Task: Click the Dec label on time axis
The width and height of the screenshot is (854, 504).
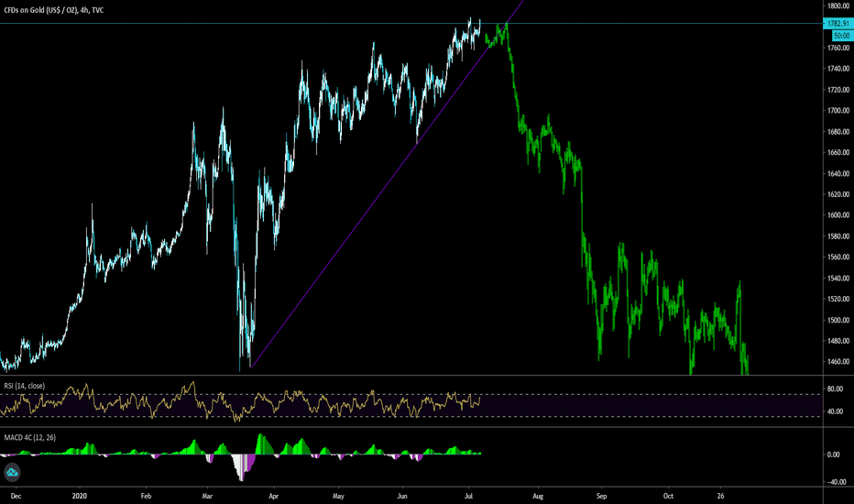Action: click(x=16, y=497)
